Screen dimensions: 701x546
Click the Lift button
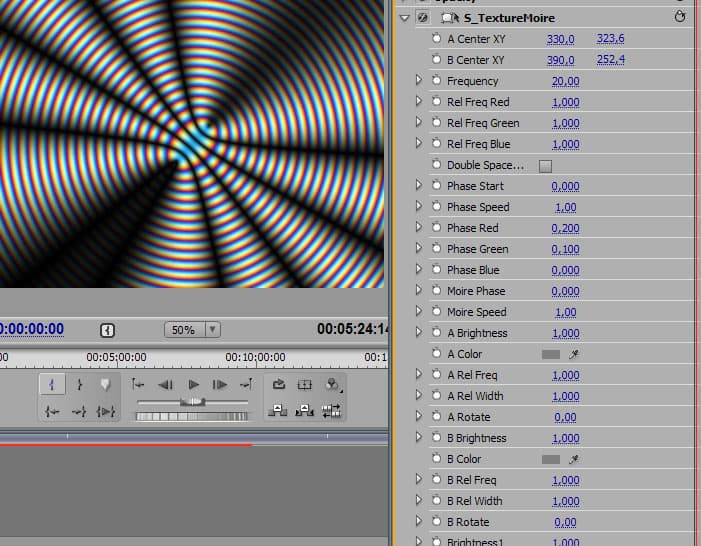[x=278, y=410]
